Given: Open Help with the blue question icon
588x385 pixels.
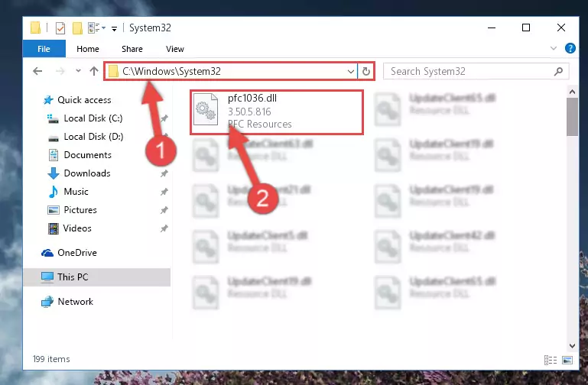Looking at the screenshot, I should click(570, 48).
